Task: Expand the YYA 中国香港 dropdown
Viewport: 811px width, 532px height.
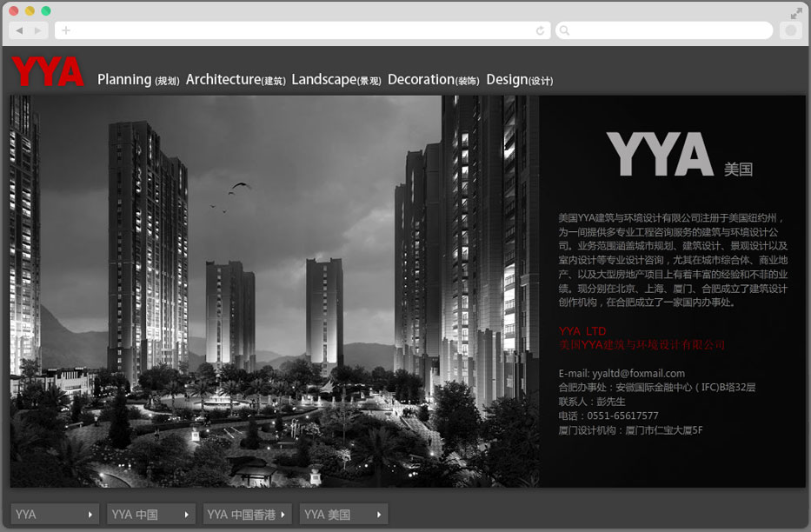Action: 247,515
